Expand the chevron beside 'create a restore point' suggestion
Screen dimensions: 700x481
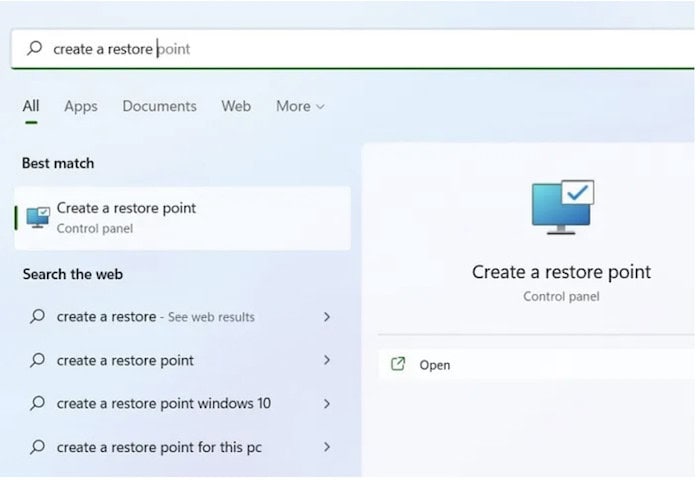(x=327, y=360)
